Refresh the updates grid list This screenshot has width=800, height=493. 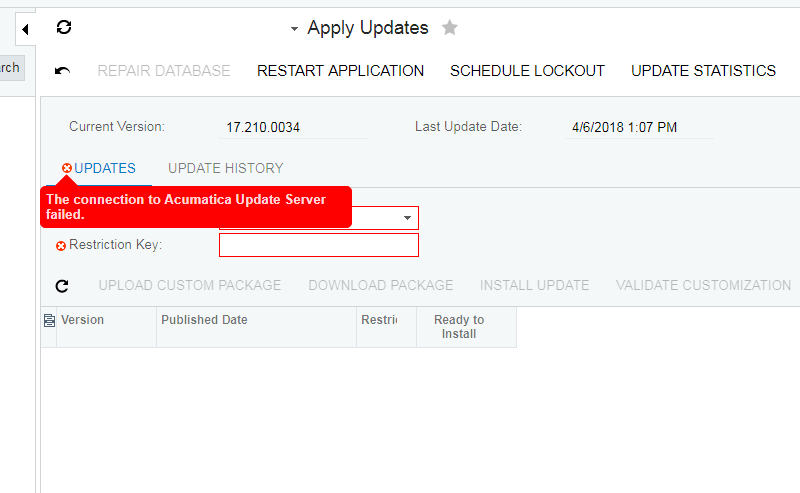click(x=62, y=286)
